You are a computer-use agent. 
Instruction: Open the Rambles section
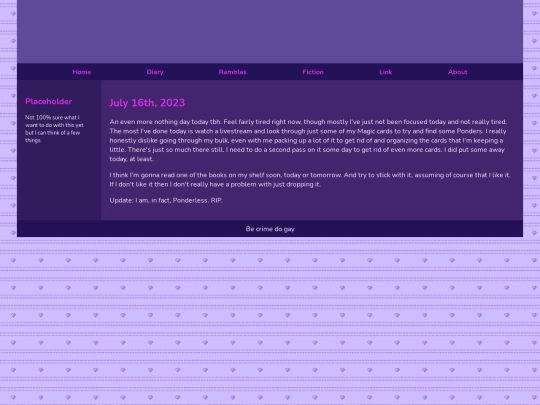click(x=233, y=72)
